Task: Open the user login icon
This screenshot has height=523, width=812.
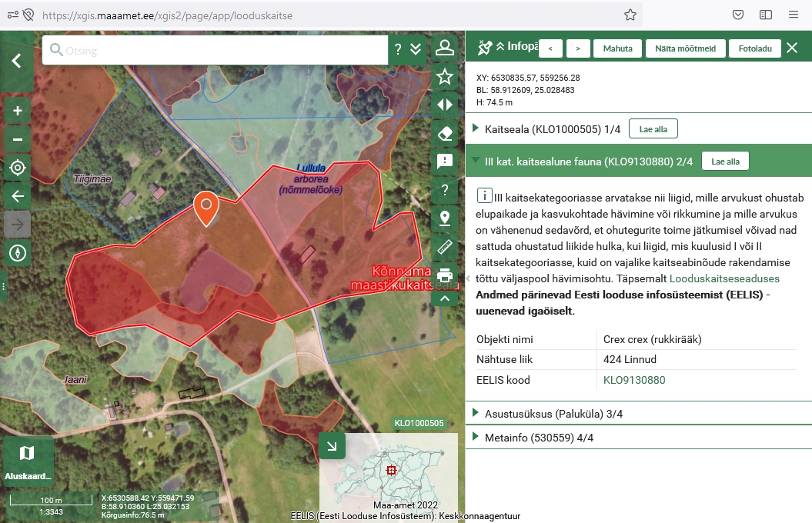Action: point(444,48)
